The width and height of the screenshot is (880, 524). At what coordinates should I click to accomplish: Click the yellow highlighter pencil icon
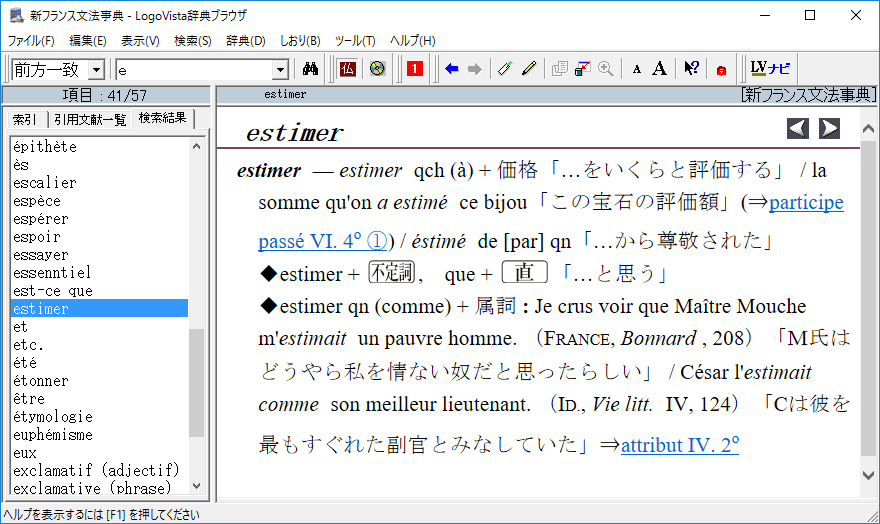529,69
